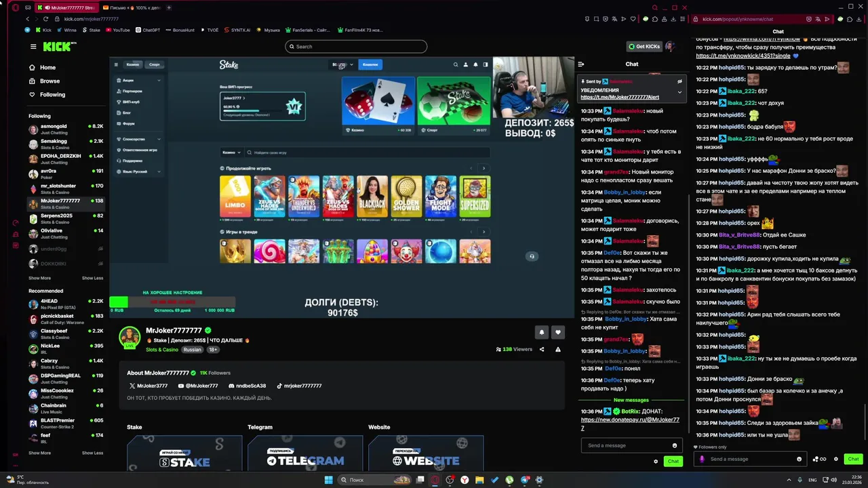Screen dimensions: 868x488
Task: Toggle follow heart for MrJoker7777777
Action: 558,332
